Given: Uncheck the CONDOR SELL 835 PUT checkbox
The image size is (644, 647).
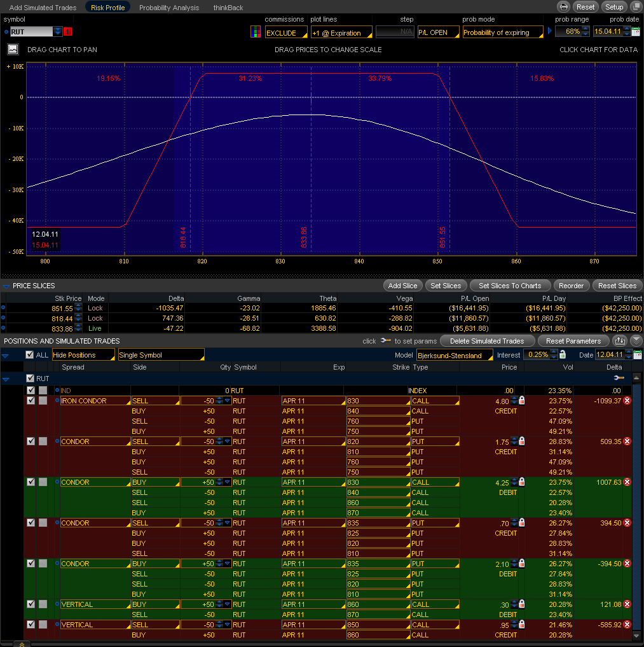Looking at the screenshot, I should pyautogui.click(x=31, y=522).
